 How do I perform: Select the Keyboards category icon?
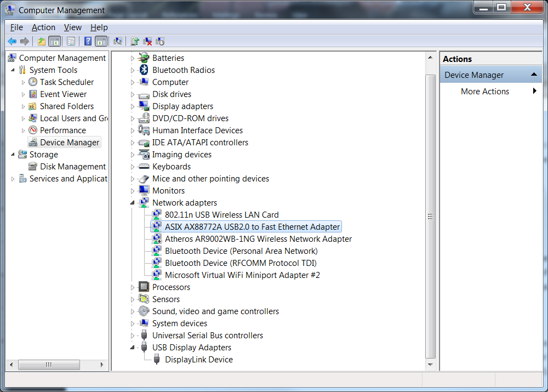point(144,167)
